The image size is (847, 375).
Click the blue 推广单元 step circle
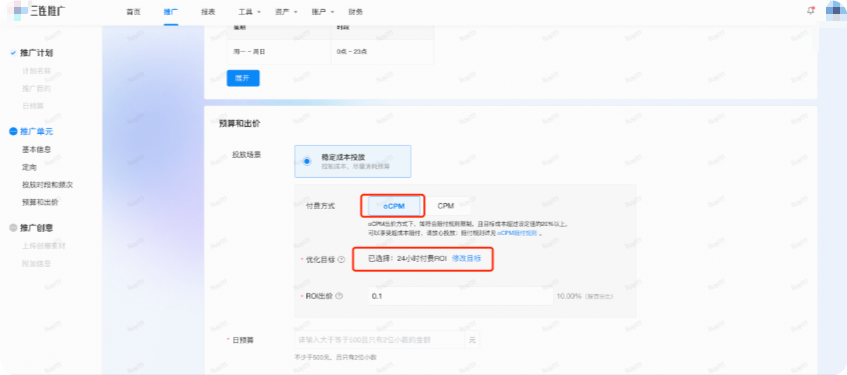(14, 131)
